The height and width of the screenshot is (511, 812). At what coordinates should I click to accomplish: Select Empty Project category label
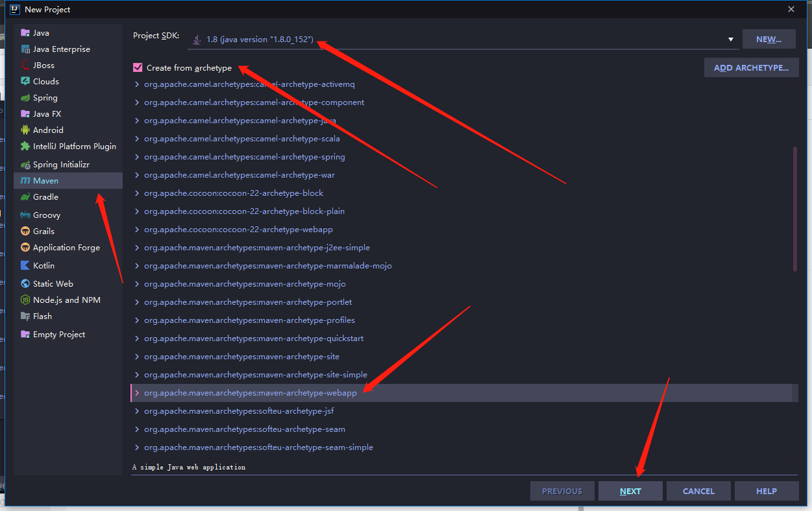[x=59, y=335]
